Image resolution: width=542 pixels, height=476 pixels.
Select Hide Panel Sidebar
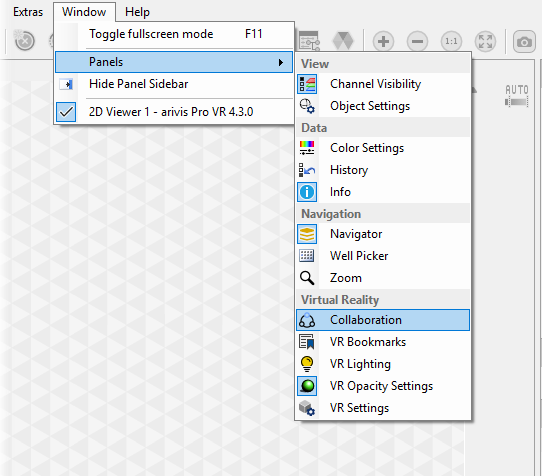point(174,84)
